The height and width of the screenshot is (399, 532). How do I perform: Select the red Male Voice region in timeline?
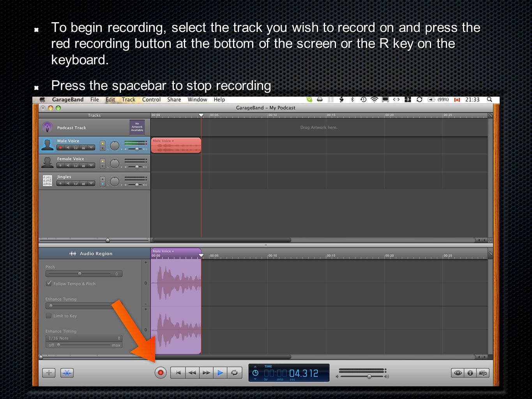[176, 145]
